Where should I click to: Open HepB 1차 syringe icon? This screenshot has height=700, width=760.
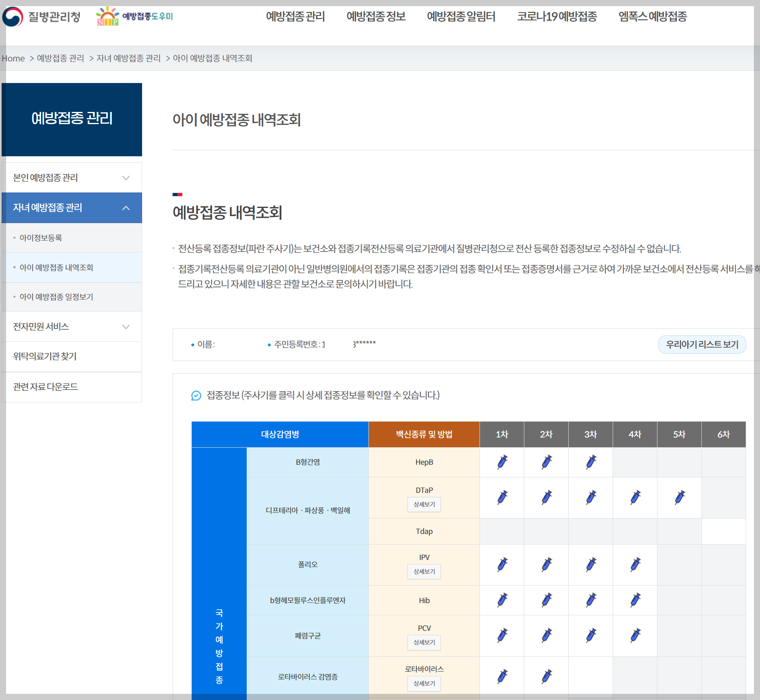(502, 462)
